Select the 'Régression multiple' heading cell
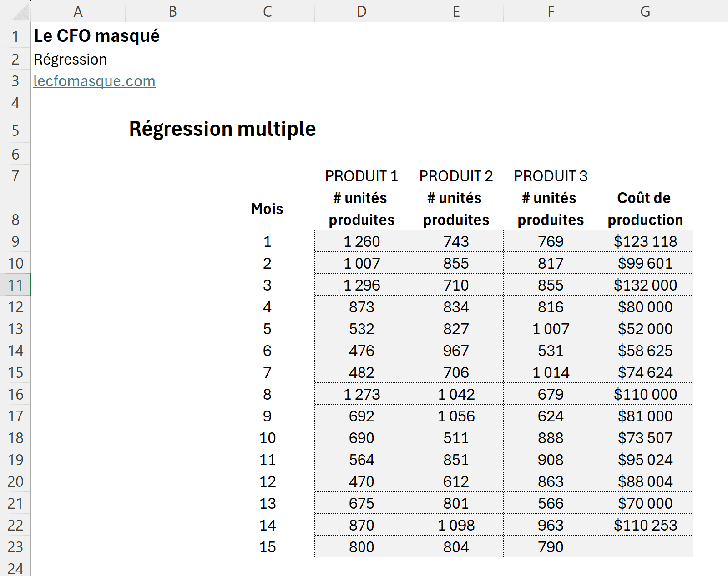Screen dimensions: 728x576 point(222,129)
